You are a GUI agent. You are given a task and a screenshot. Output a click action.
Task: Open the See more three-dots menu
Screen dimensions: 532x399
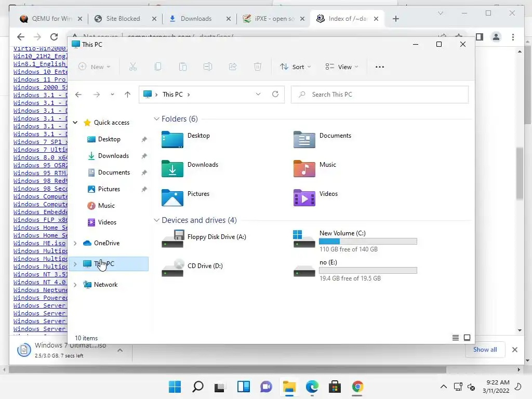(x=380, y=67)
